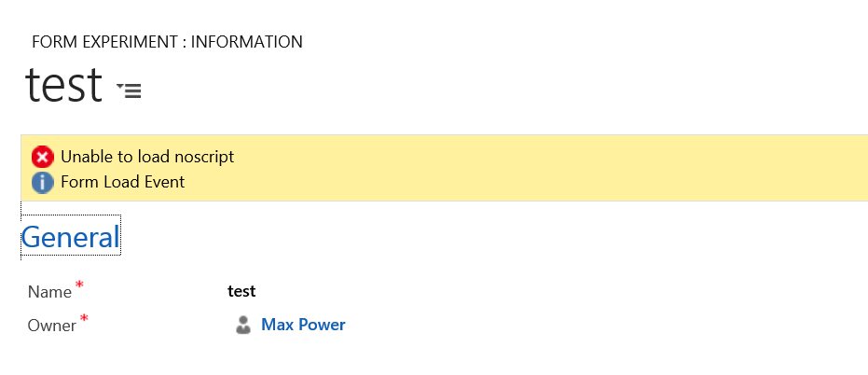Click the blue information icon
Screen dimensions: 868x375
42,182
